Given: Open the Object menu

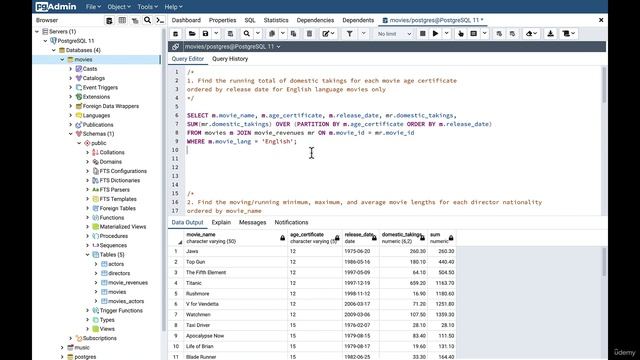Looking at the screenshot, I should pyautogui.click(x=119, y=7).
